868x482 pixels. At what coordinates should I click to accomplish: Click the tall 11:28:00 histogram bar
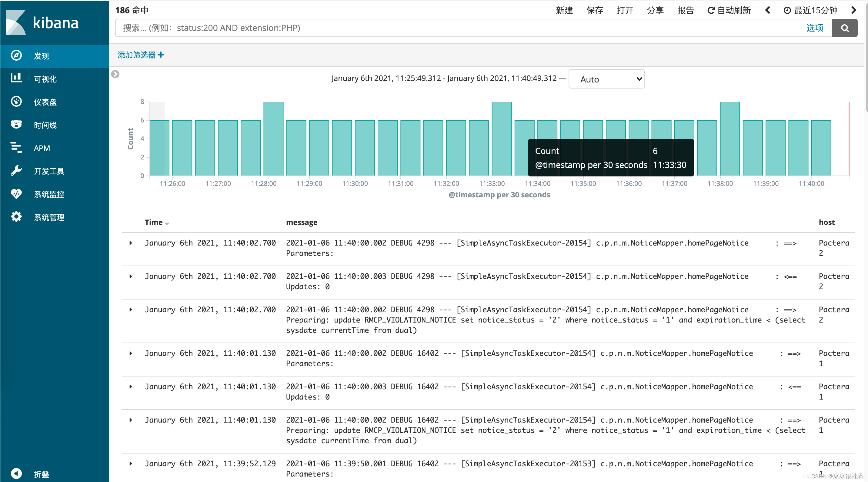273,139
